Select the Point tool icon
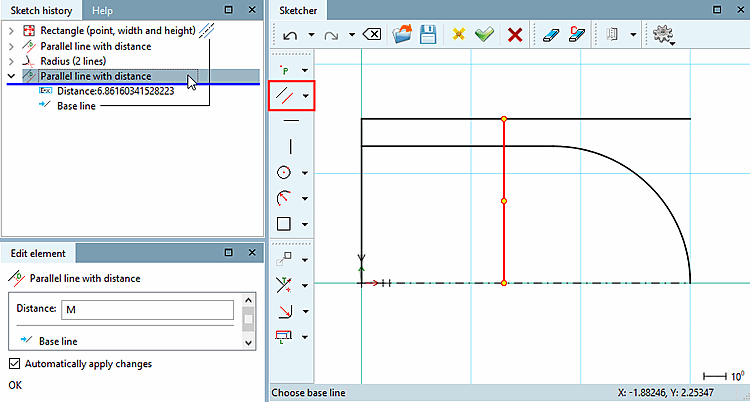The height and width of the screenshot is (402, 750). [285, 70]
